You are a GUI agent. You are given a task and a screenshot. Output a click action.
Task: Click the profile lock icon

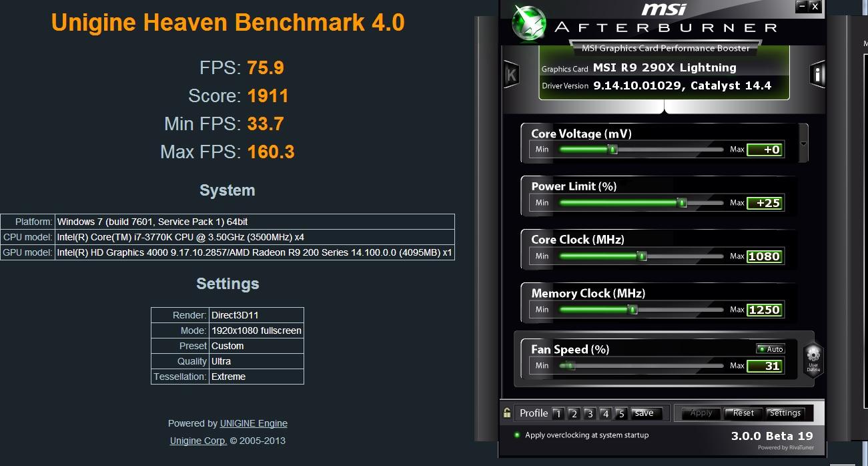507,413
